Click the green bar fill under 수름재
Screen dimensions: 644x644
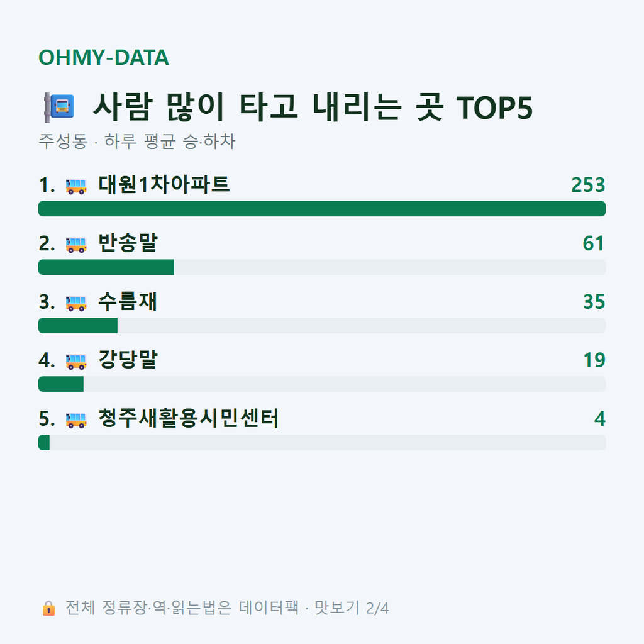[x=77, y=326]
